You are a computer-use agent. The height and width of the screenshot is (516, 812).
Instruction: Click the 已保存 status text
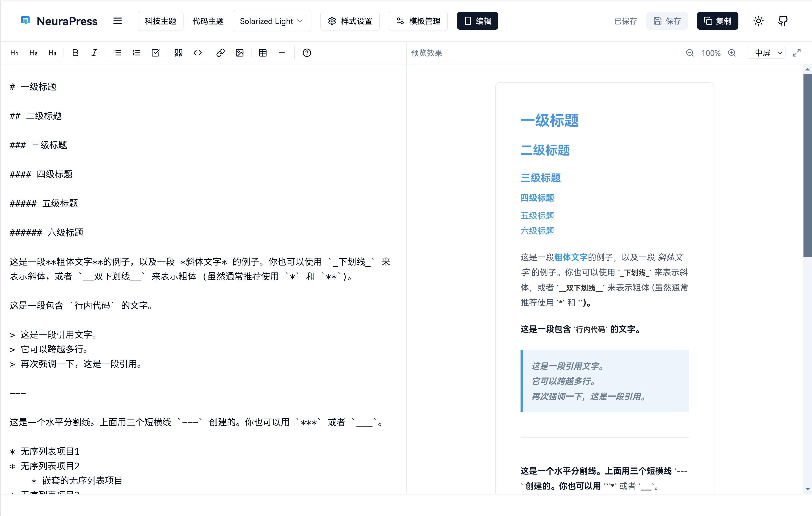click(x=626, y=21)
